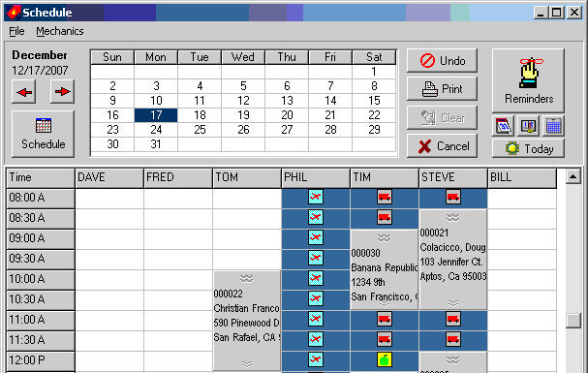Select the month grid icon under Reminders
The image size is (588, 373).
pyautogui.click(x=553, y=126)
